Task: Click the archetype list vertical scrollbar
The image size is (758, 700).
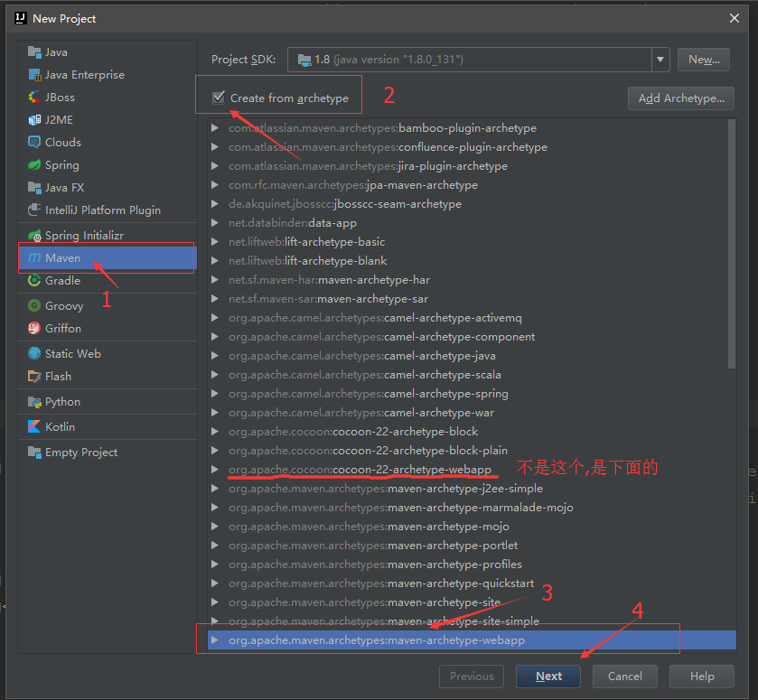Action: pos(732,244)
